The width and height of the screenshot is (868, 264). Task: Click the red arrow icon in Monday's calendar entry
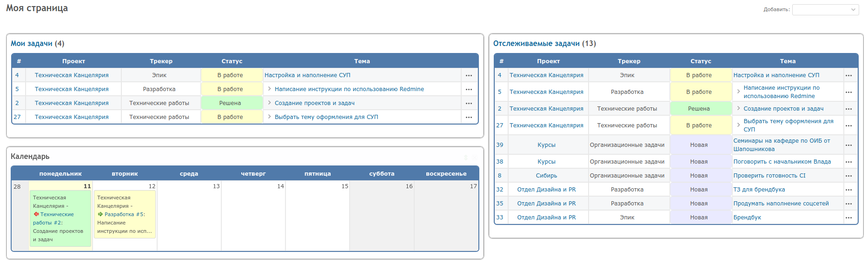click(36, 214)
